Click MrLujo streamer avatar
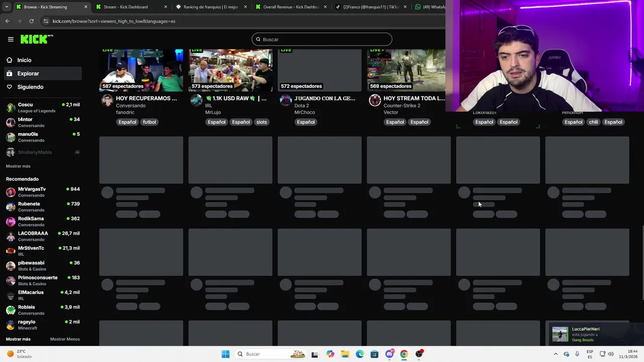The image size is (644, 362). 196,100
